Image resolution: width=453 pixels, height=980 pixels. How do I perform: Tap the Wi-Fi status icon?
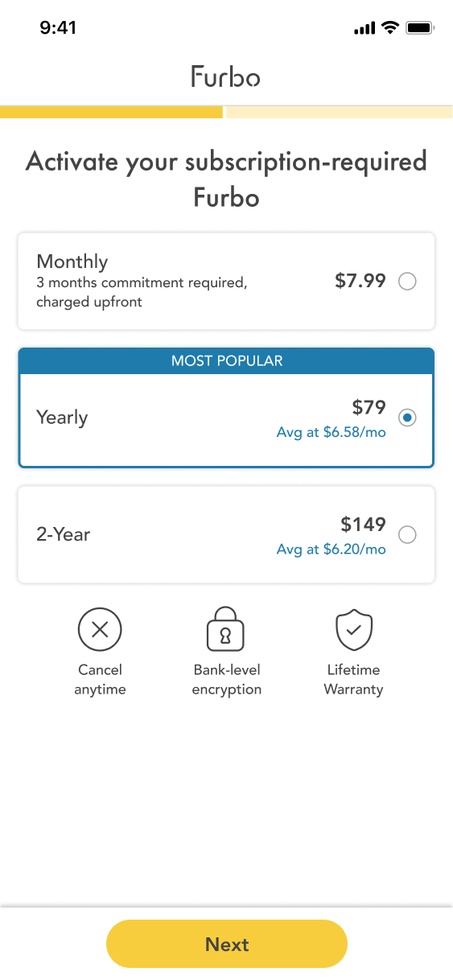click(x=390, y=28)
